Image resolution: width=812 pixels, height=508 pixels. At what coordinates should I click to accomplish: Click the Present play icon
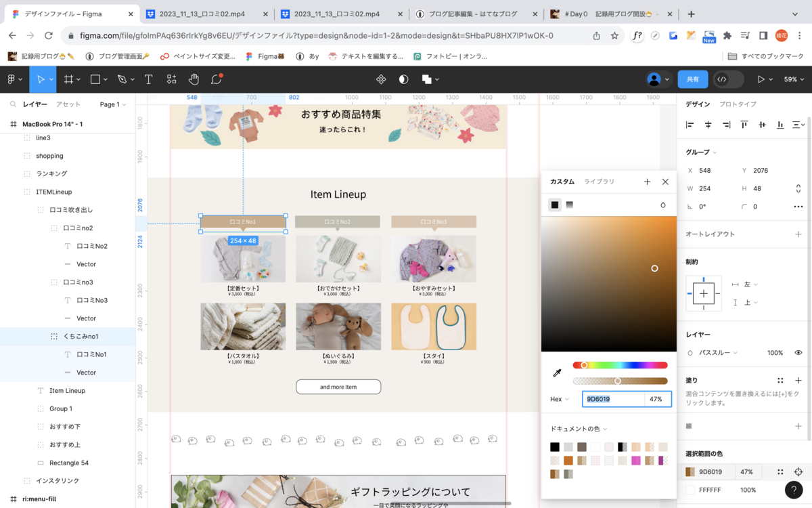(761, 79)
